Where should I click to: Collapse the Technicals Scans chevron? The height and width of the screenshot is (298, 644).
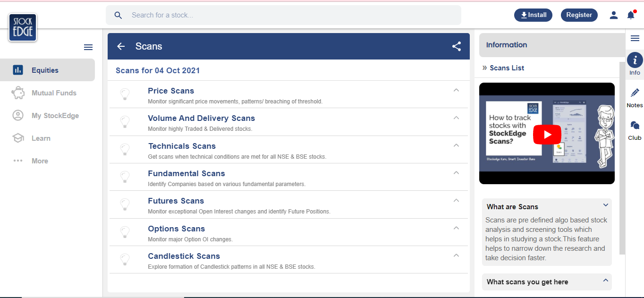coord(456,145)
